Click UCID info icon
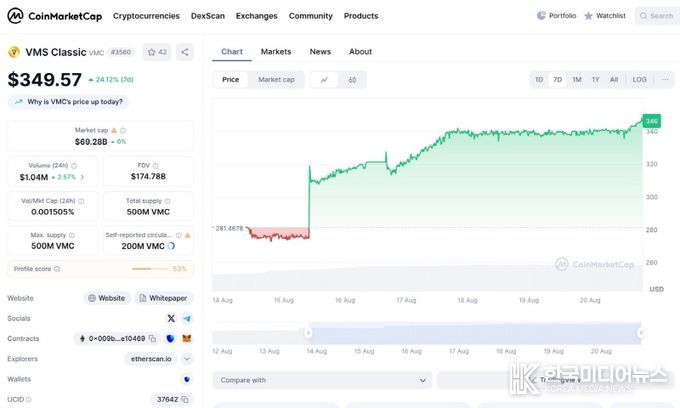The height and width of the screenshot is (408, 680). coord(29,399)
